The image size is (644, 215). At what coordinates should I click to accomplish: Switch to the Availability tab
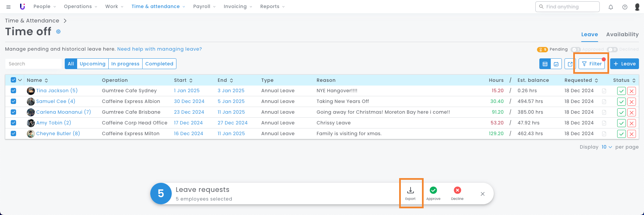tap(622, 34)
